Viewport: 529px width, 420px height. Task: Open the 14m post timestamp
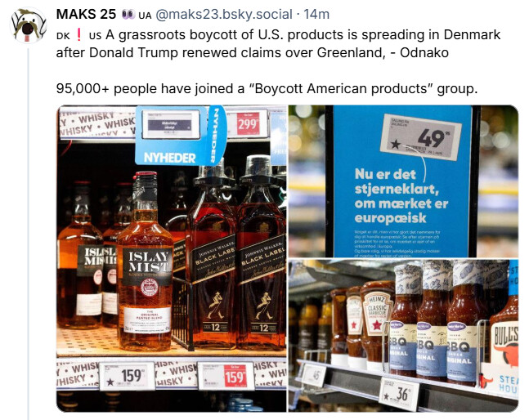(316, 14)
